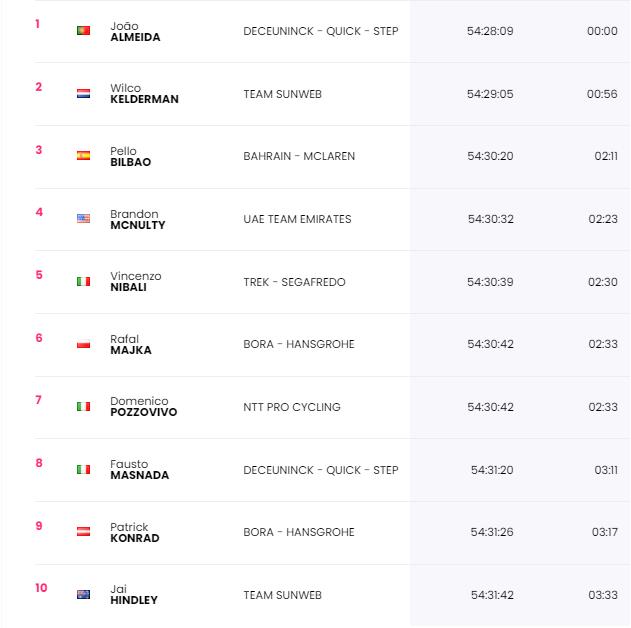Click the NTT Pro Cycling team name
631x628 pixels.
click(292, 407)
